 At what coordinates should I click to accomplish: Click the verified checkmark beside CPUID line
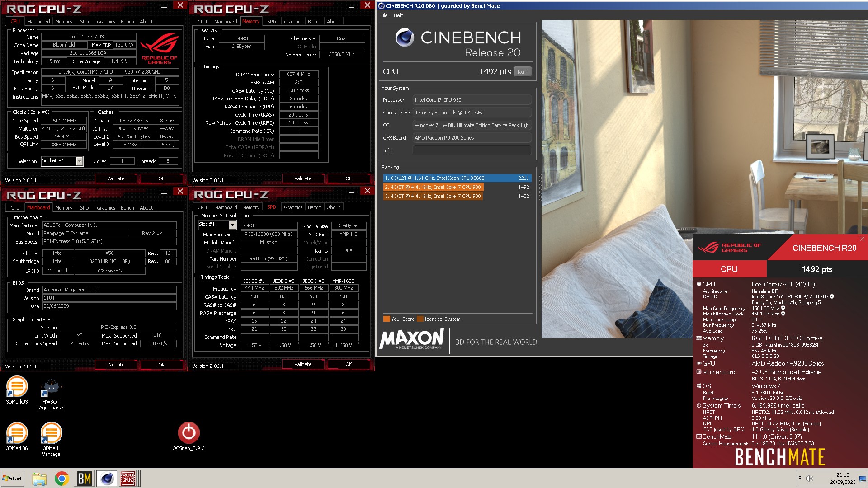(832, 296)
